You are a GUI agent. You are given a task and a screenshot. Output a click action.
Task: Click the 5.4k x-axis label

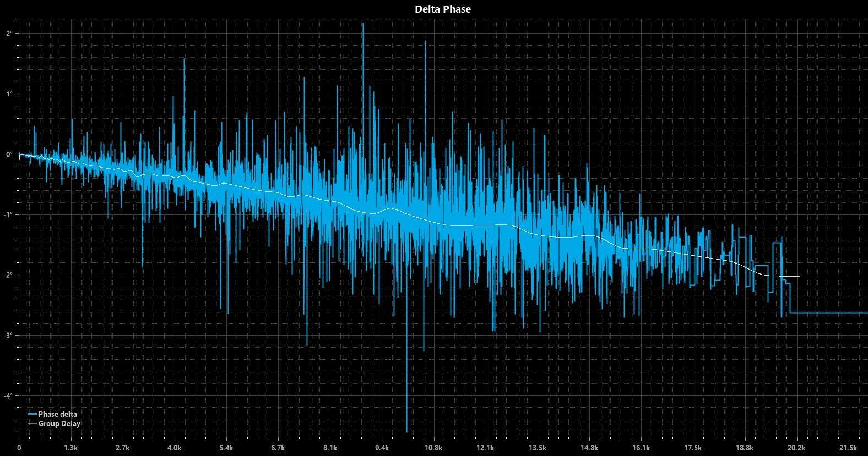226,448
